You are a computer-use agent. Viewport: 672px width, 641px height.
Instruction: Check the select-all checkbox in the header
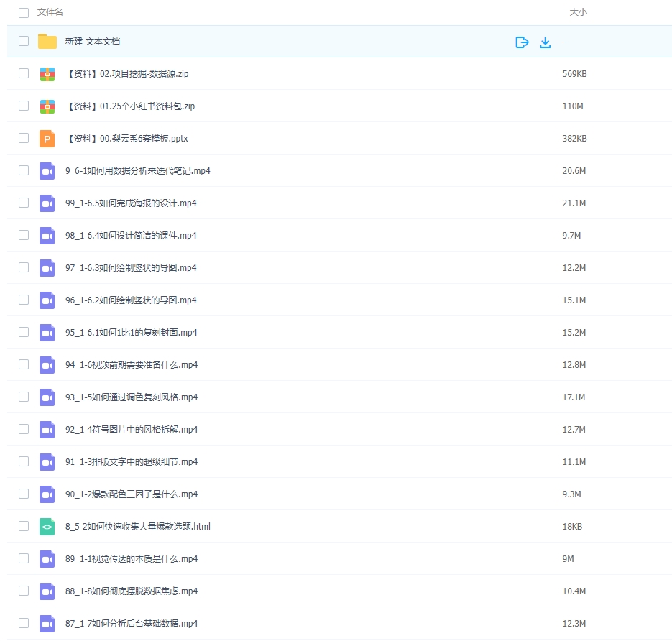coord(24,12)
